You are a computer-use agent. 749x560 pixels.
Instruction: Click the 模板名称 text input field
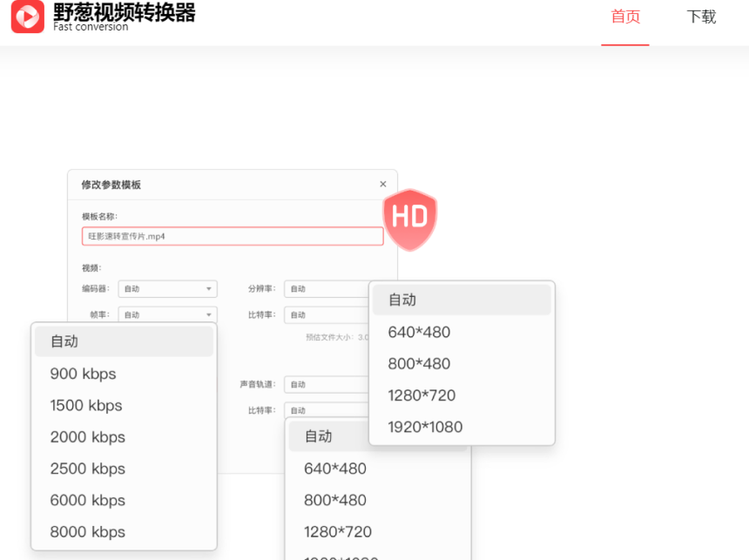point(231,236)
